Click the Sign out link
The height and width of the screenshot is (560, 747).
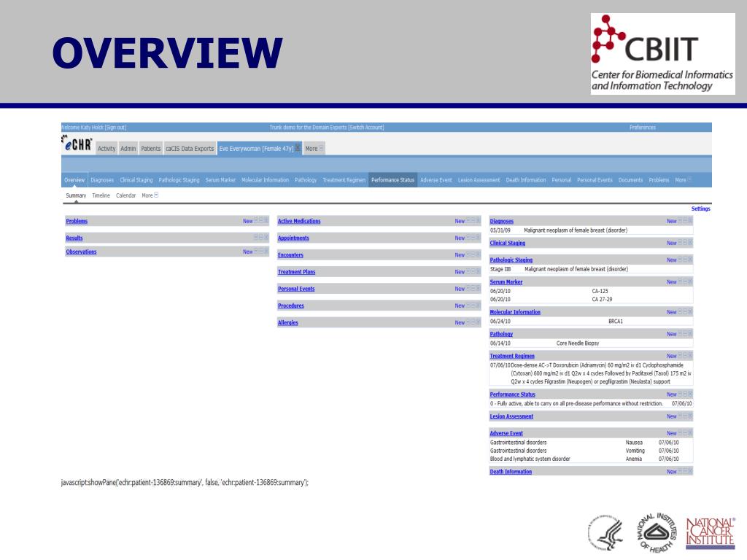click(115, 127)
